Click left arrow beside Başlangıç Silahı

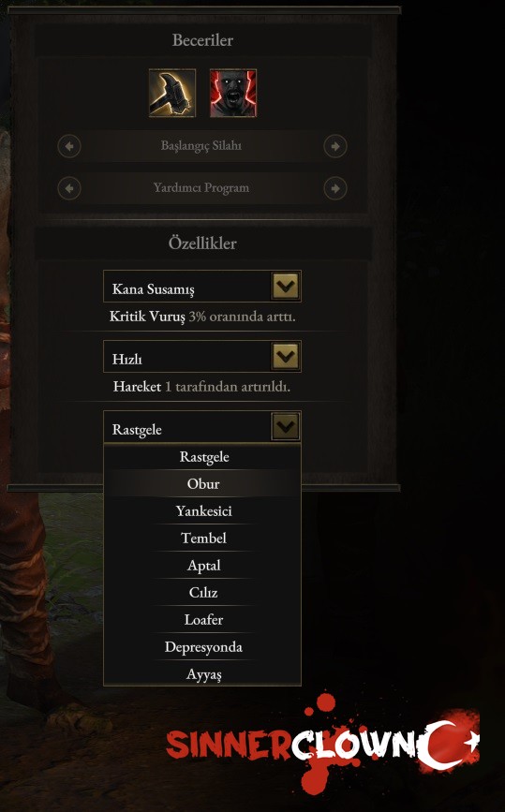point(69,146)
